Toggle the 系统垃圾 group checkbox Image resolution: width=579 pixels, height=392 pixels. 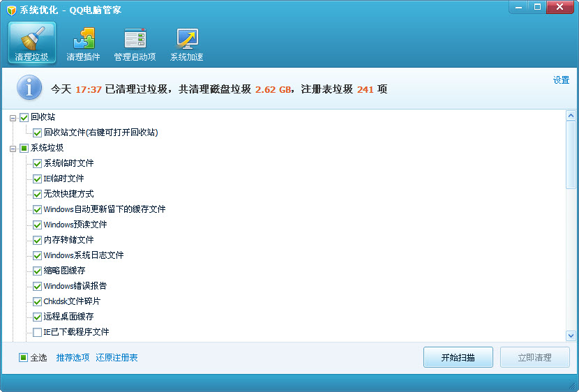point(24,149)
